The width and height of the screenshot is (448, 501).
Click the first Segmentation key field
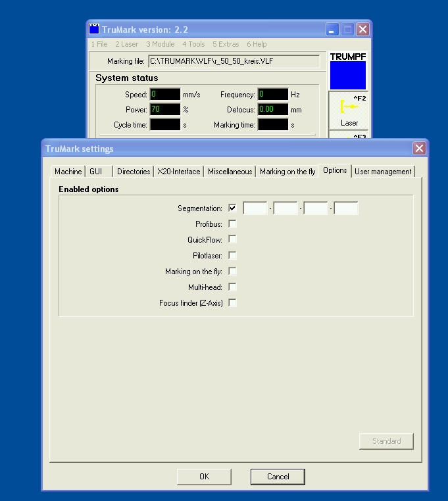(x=255, y=208)
